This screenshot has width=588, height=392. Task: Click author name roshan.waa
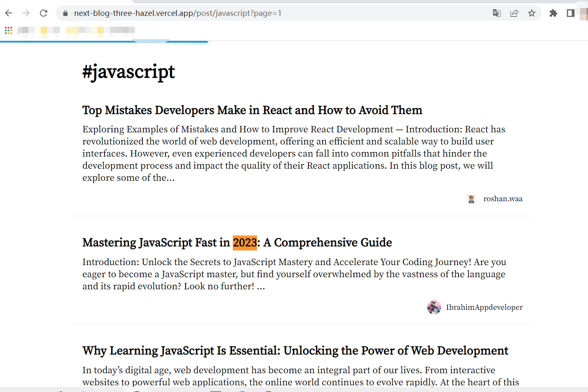(x=503, y=199)
